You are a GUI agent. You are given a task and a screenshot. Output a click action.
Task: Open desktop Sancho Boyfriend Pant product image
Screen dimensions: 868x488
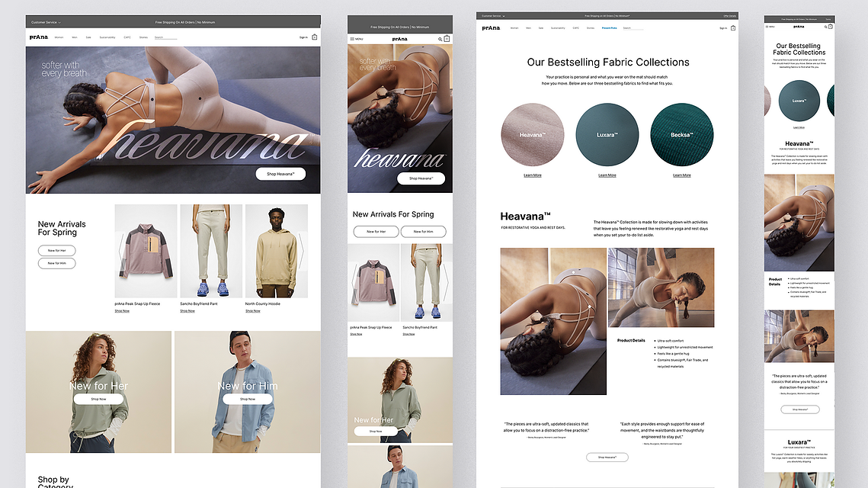tap(211, 251)
